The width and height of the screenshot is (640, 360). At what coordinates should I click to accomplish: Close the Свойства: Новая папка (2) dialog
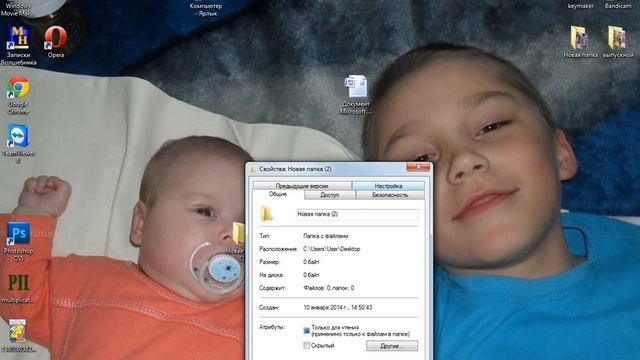coord(418,167)
